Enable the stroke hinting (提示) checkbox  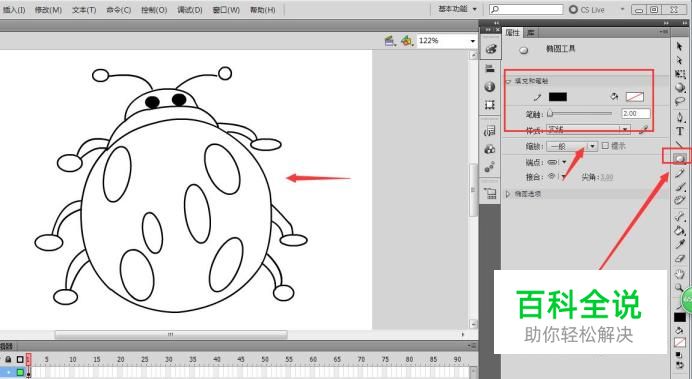click(x=605, y=146)
